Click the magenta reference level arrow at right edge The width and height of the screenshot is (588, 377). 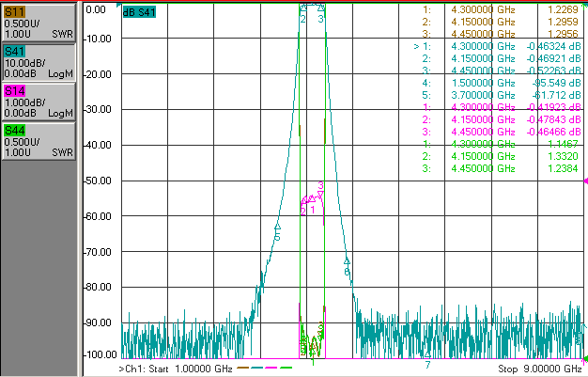pos(585,181)
